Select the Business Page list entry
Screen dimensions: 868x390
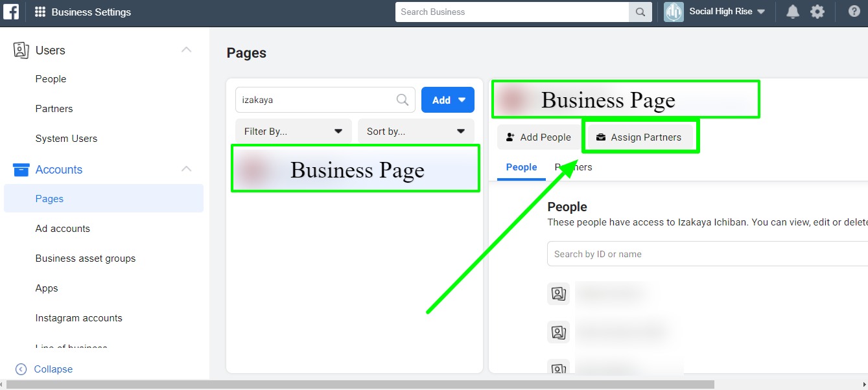355,168
